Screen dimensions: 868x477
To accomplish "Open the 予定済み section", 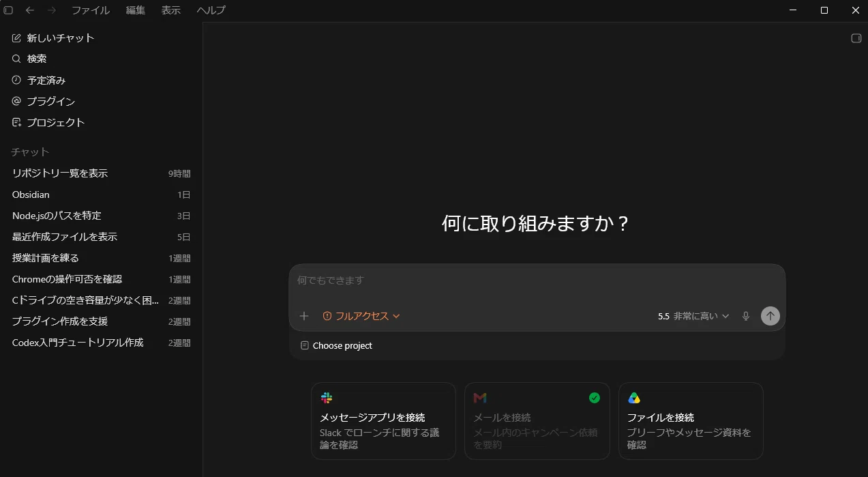I will 101,80.
